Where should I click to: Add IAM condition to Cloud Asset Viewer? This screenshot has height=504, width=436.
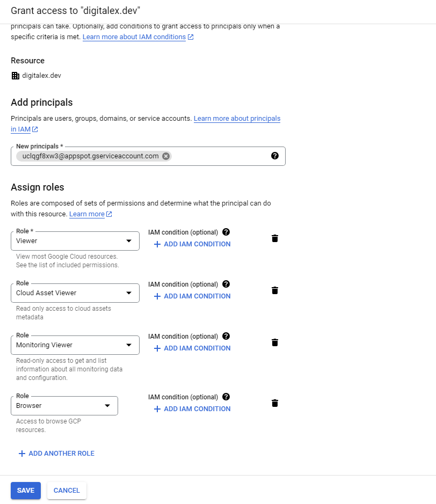coord(192,296)
